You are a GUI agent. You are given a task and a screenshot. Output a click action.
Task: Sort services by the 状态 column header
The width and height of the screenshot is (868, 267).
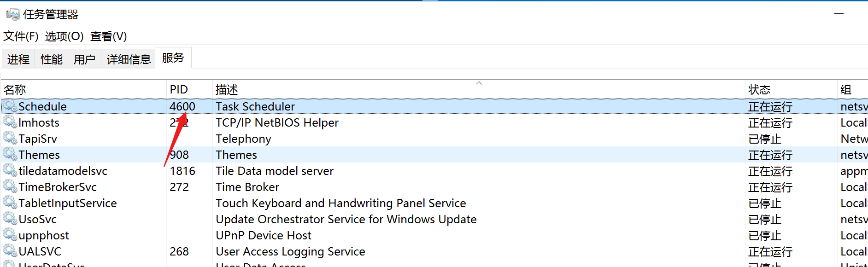click(x=759, y=90)
